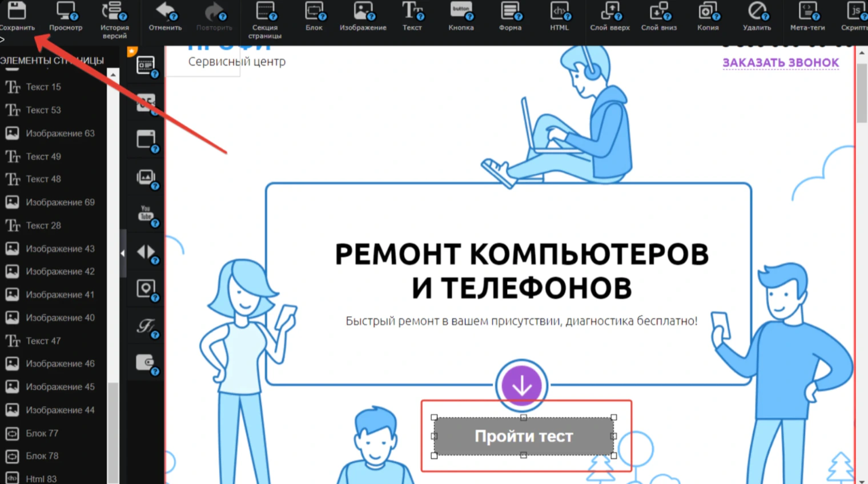Redo with Повторить

click(x=214, y=17)
